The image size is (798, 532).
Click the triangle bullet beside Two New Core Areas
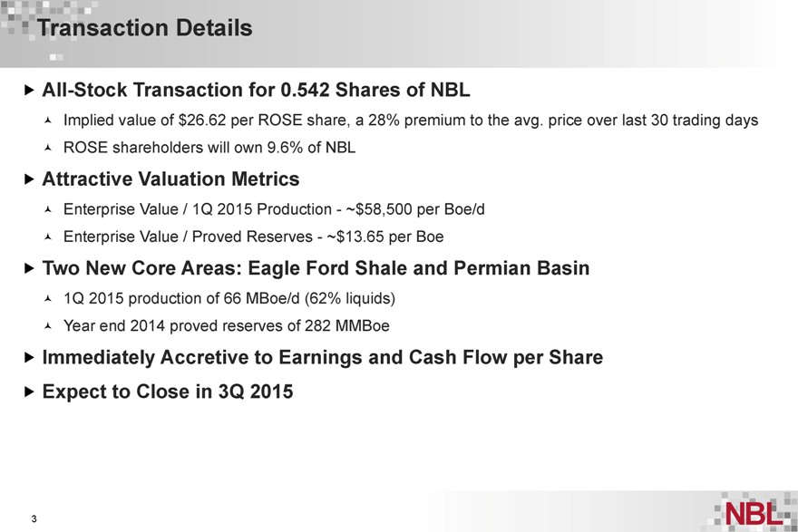(x=30, y=268)
